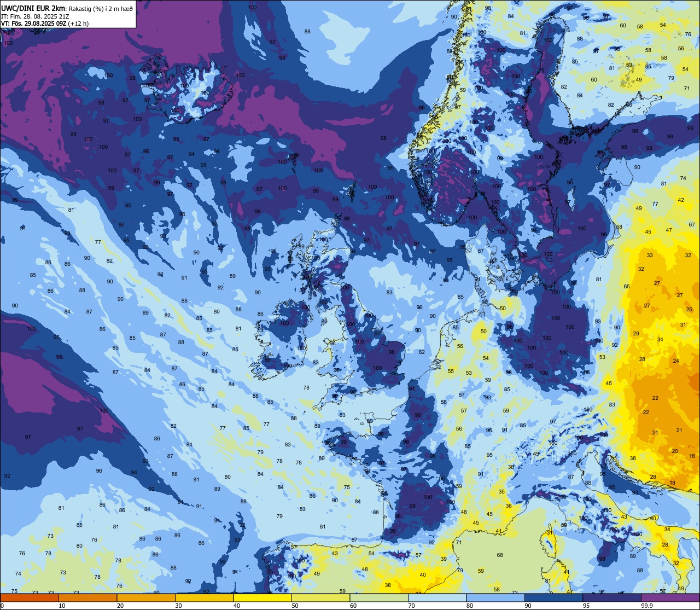Click the '95' tick label on the legend bar

pos(586,606)
